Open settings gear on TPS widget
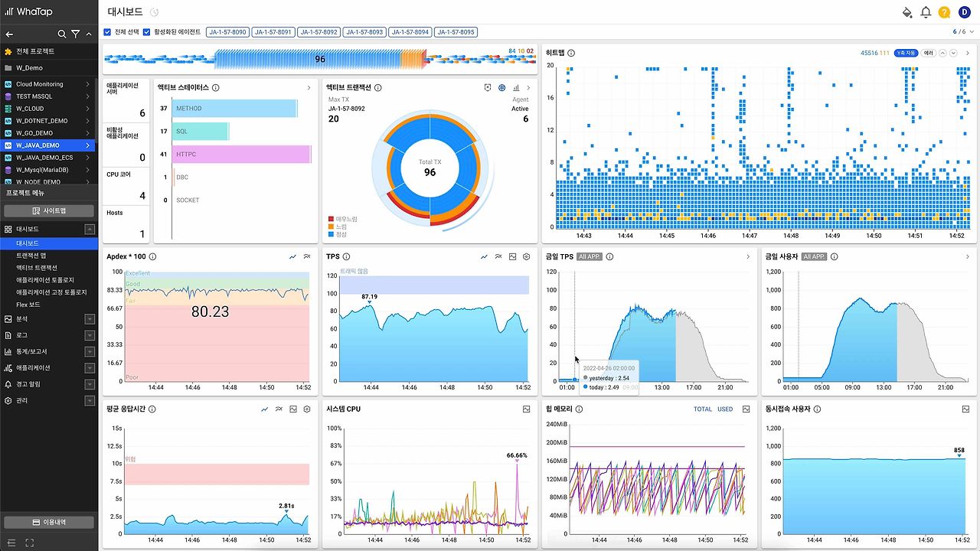Image resolution: width=980 pixels, height=551 pixels. click(x=526, y=257)
